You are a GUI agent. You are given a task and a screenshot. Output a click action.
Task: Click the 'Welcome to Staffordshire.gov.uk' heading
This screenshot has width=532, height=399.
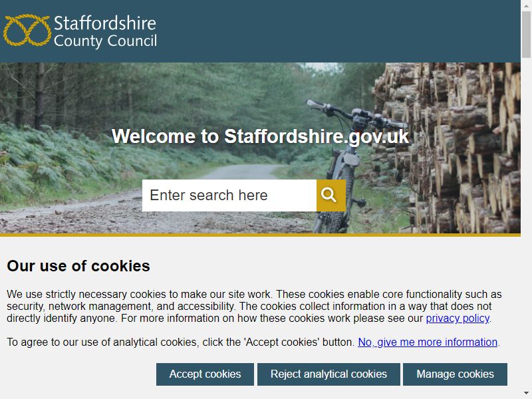260,136
